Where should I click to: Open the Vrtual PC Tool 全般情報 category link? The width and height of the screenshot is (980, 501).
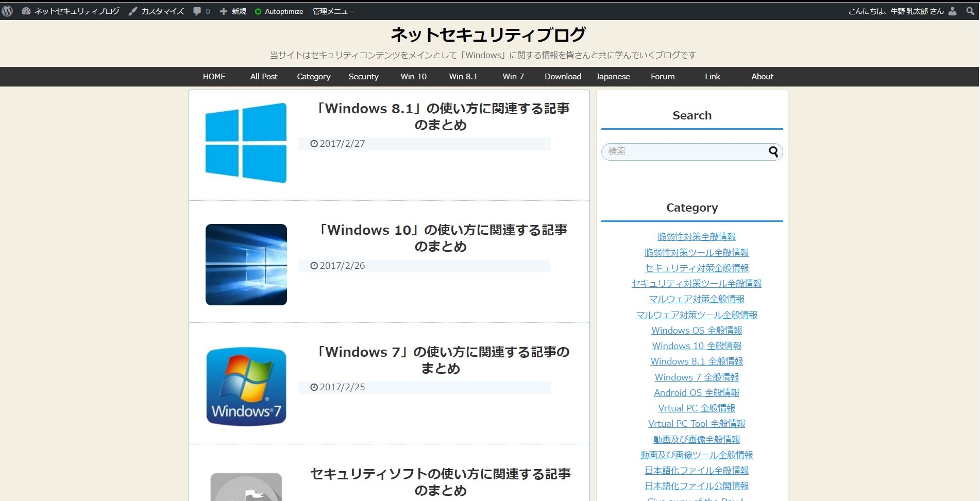[x=697, y=424]
